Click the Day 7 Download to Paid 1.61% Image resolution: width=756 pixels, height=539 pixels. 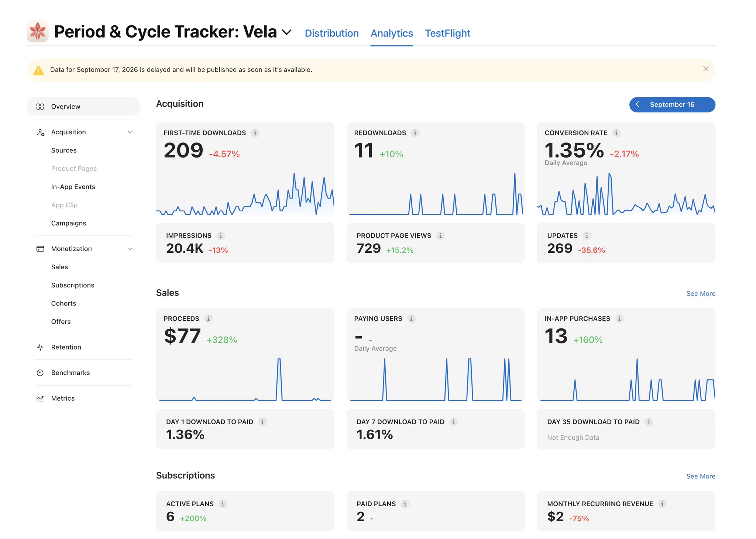[375, 435]
